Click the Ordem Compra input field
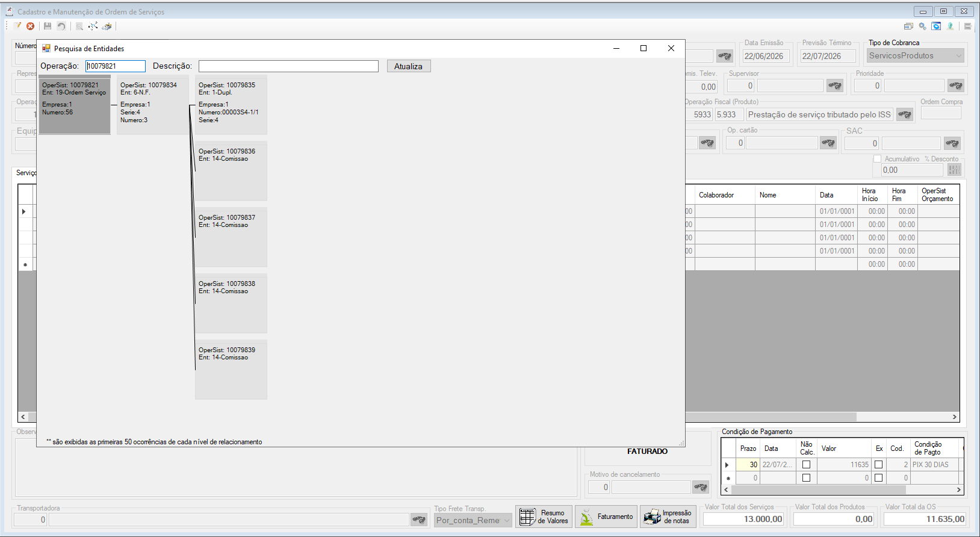 941,113
